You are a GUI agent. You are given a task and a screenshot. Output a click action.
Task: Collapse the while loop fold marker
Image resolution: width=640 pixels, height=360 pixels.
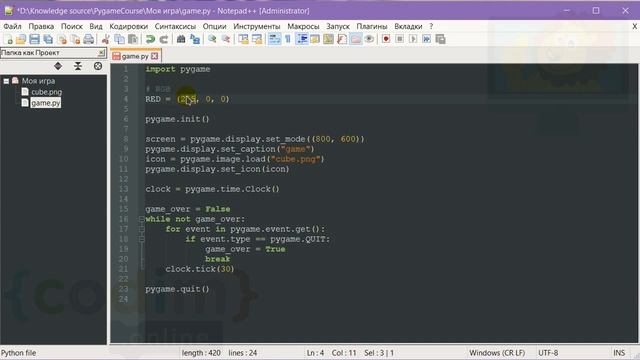pyautogui.click(x=142, y=219)
